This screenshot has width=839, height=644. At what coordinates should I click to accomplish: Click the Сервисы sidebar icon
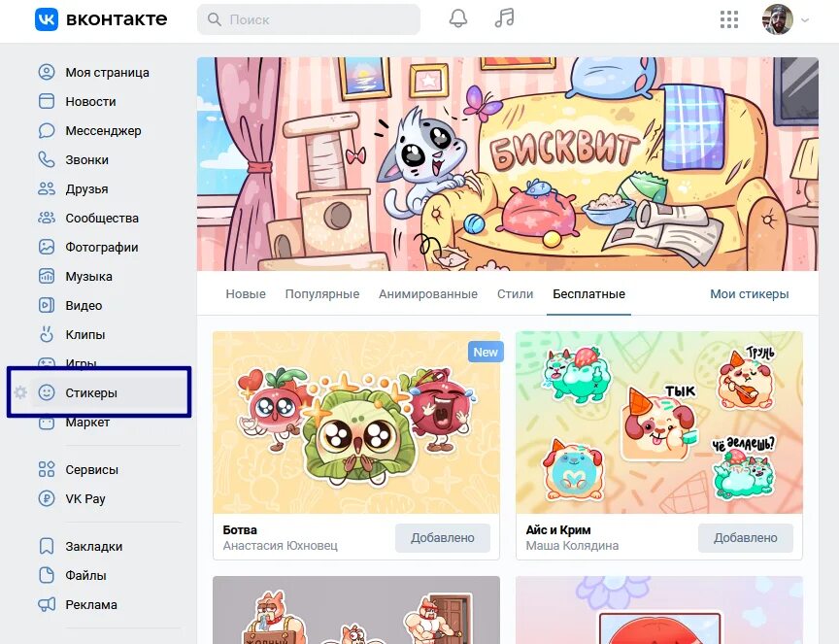point(47,469)
